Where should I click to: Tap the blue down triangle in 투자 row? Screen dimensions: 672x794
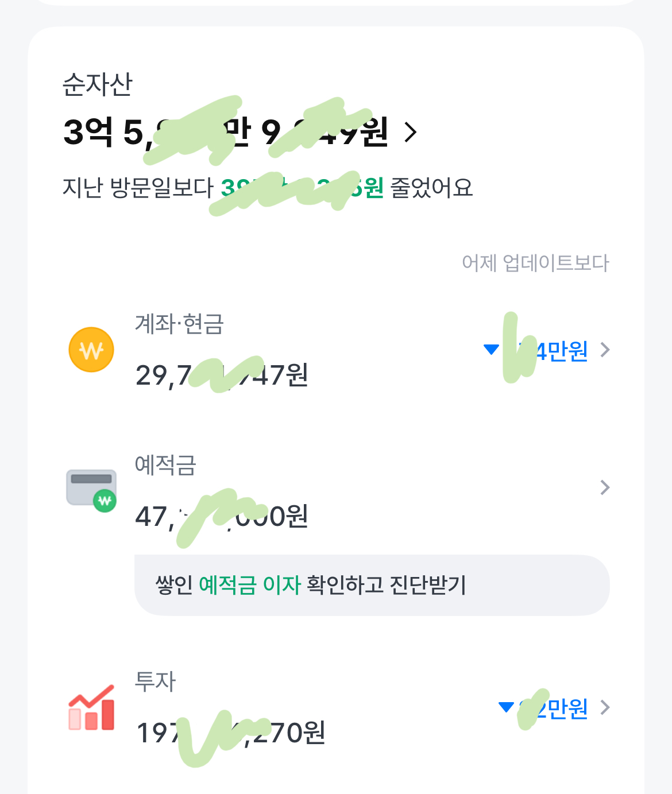pyautogui.click(x=506, y=707)
